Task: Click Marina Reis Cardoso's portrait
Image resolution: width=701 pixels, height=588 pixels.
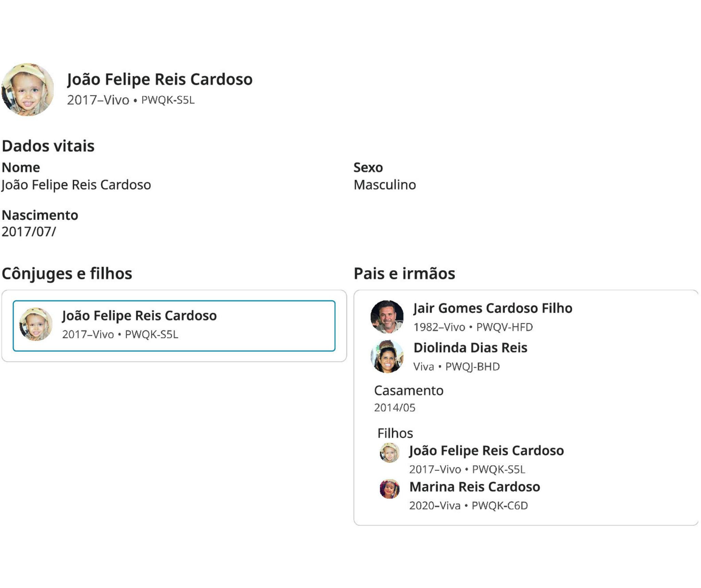Action: tap(390, 489)
